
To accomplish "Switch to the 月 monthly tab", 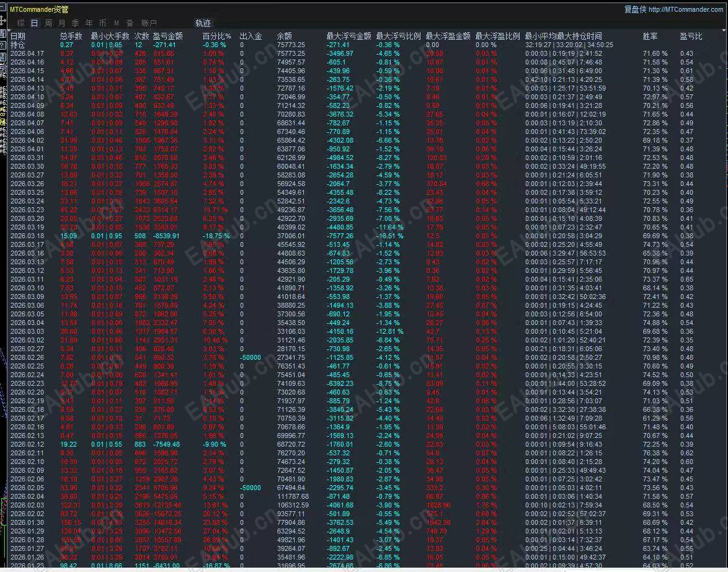I will pos(62,23).
